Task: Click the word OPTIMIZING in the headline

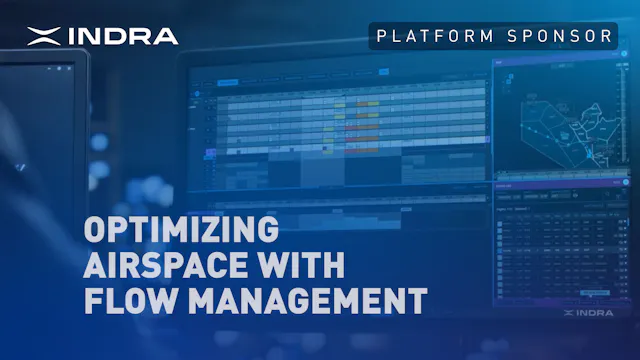Action: click(182, 229)
